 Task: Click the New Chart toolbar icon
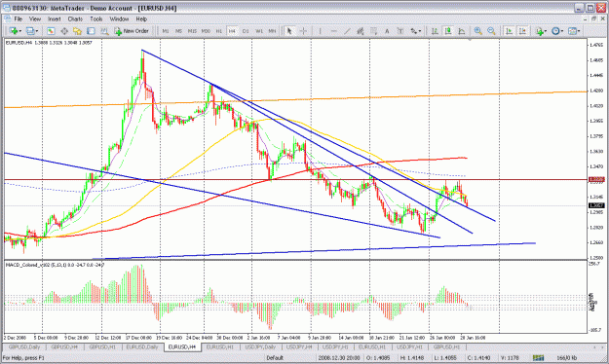coord(14,31)
